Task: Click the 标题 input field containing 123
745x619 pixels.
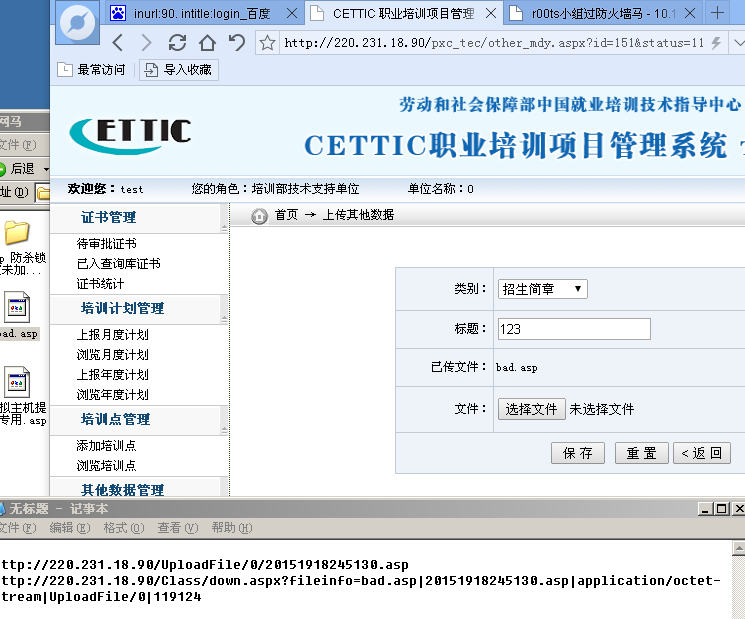Action: click(574, 329)
